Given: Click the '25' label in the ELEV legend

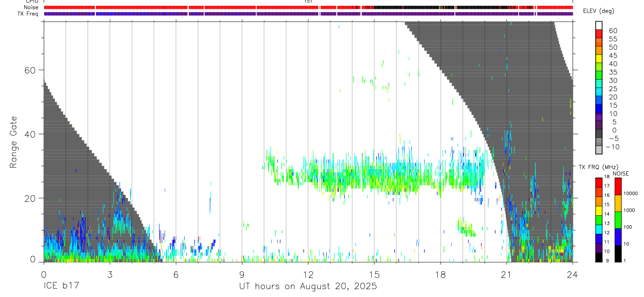Looking at the screenshot, I should click(x=613, y=89).
